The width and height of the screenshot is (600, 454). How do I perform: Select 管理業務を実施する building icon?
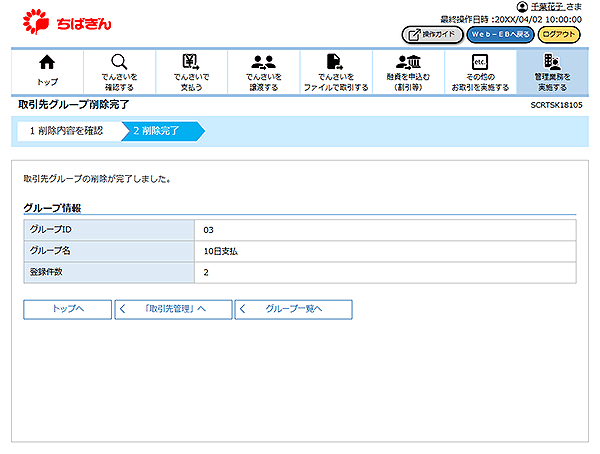551,62
